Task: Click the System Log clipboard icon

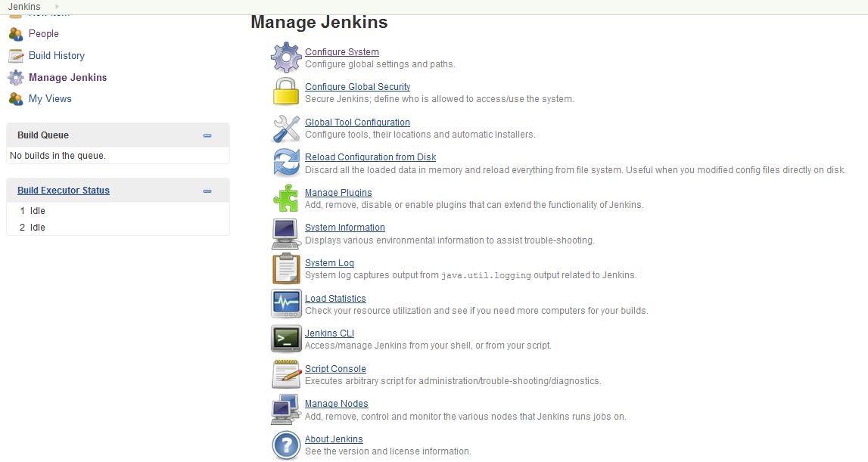Action: coord(286,268)
